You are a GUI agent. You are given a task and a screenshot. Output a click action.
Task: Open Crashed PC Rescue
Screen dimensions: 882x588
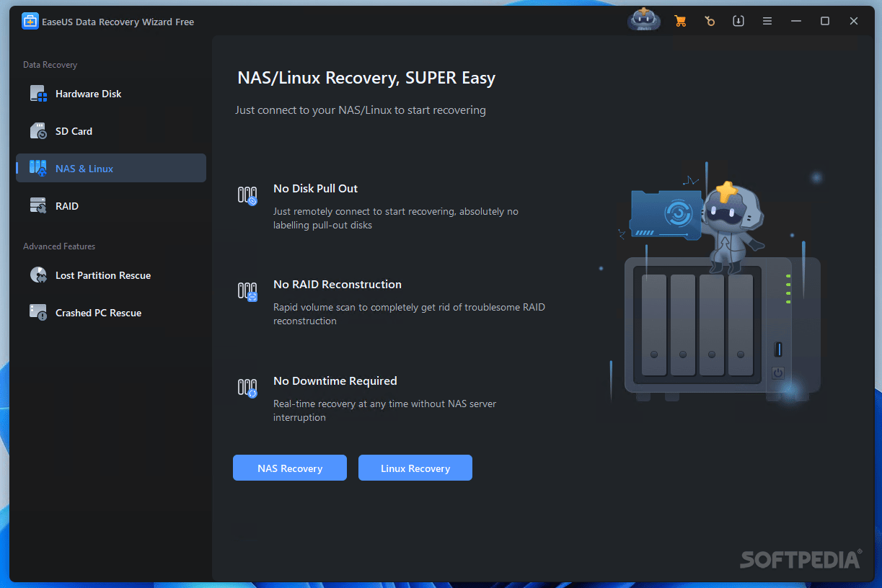[x=38, y=312]
